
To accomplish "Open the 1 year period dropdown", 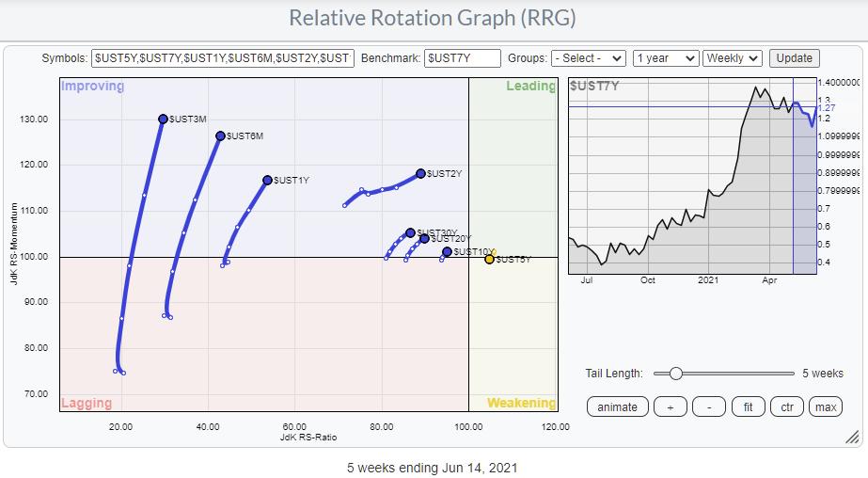I will [x=665, y=58].
